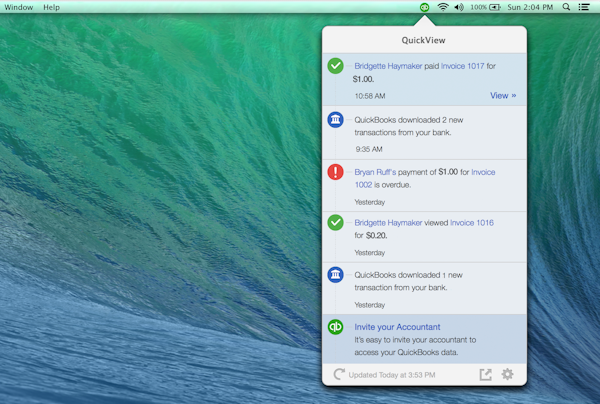Open Bryan Ruff's customer link
Image resolution: width=600 pixels, height=404 pixels.
coord(375,172)
